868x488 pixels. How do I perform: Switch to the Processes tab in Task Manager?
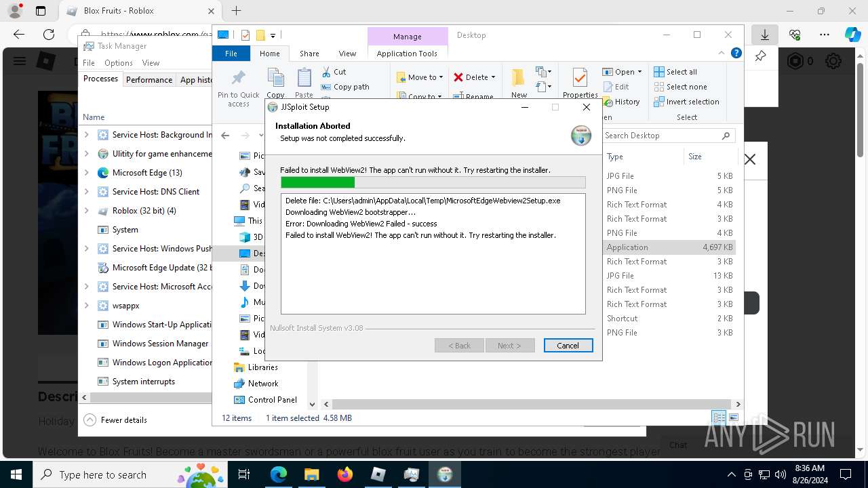[x=100, y=79]
